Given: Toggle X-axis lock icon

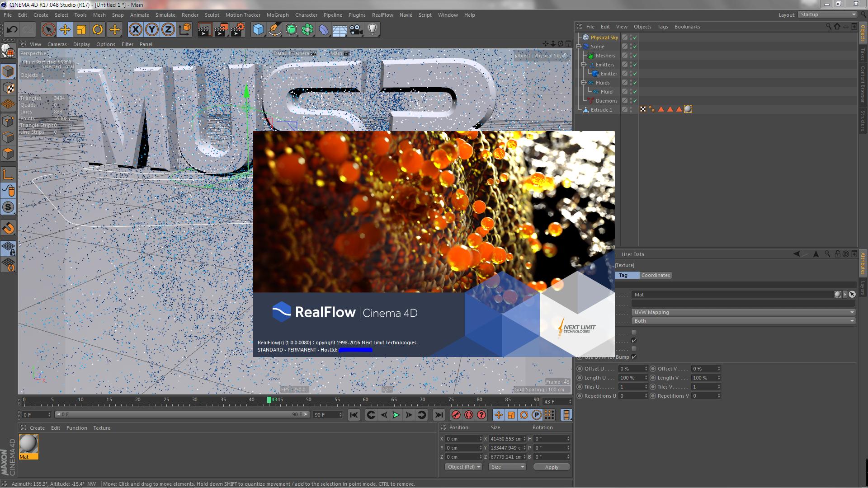Looking at the screenshot, I should pos(135,30).
